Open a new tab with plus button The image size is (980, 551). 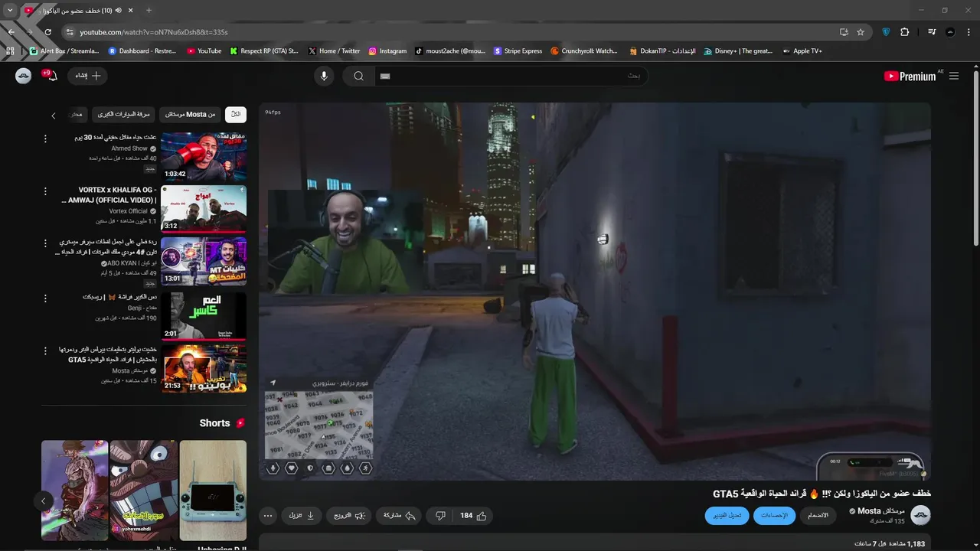[x=149, y=10]
